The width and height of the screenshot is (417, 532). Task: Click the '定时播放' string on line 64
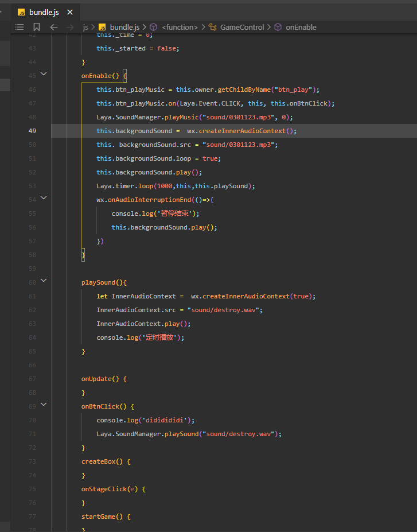point(159,337)
